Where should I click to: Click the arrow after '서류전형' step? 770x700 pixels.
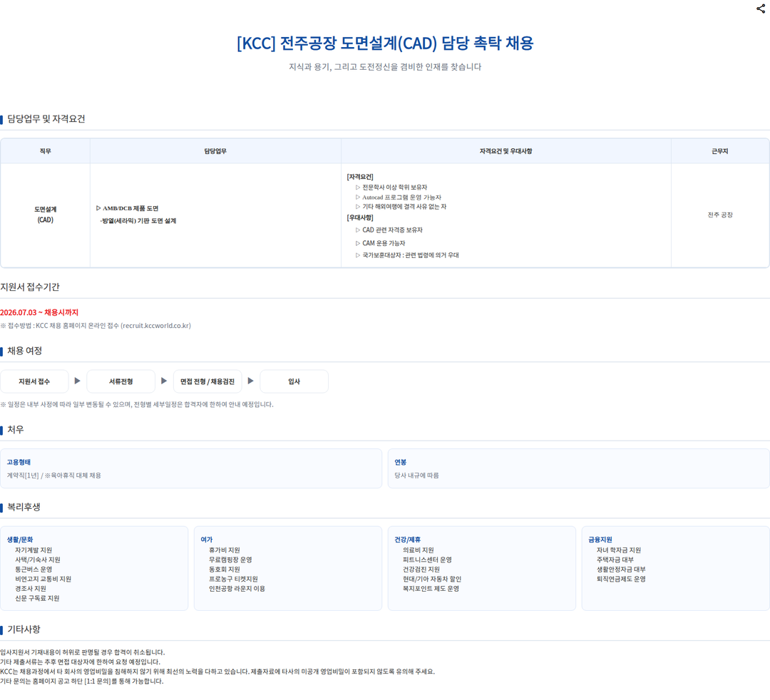pyautogui.click(x=164, y=381)
